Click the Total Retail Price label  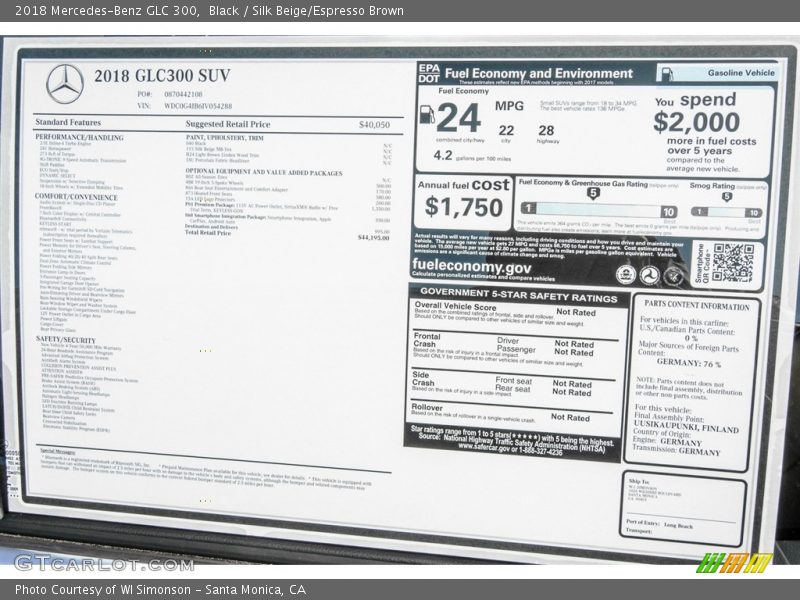pyautogui.click(x=208, y=233)
